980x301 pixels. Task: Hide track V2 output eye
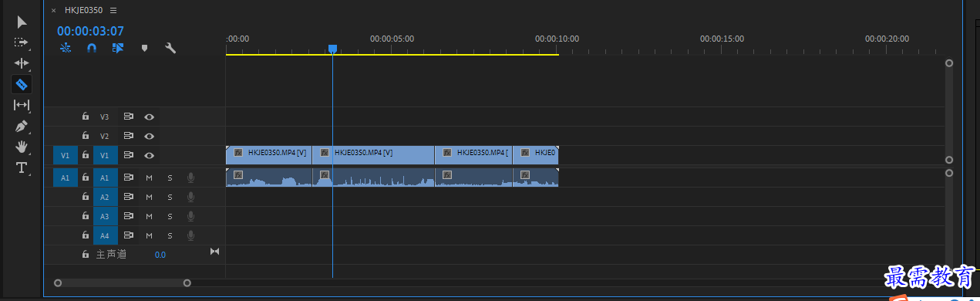coord(149,136)
